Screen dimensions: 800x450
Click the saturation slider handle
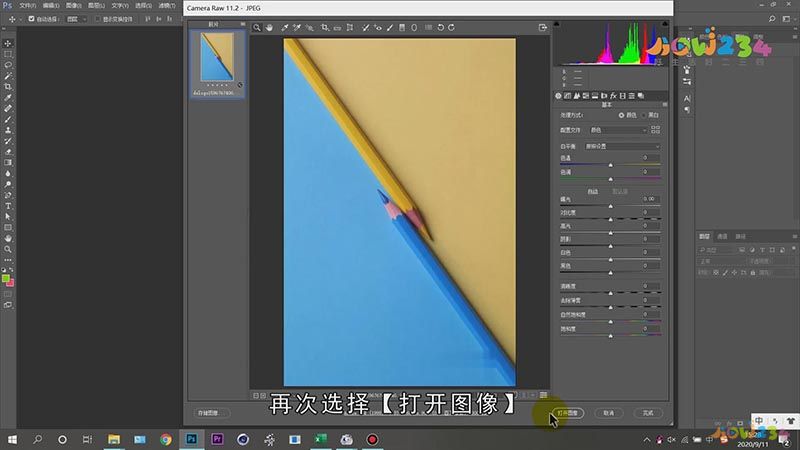click(x=611, y=336)
